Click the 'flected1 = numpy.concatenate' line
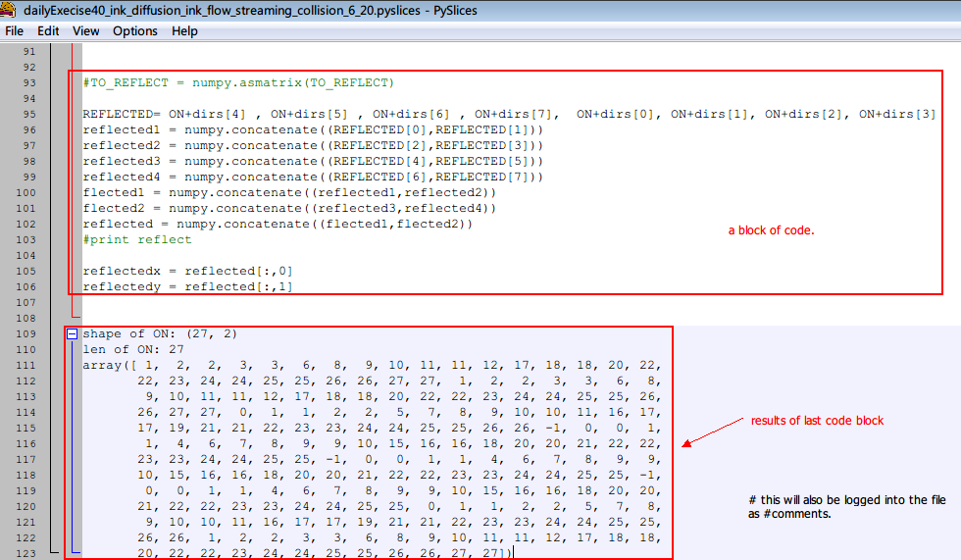 point(289,193)
